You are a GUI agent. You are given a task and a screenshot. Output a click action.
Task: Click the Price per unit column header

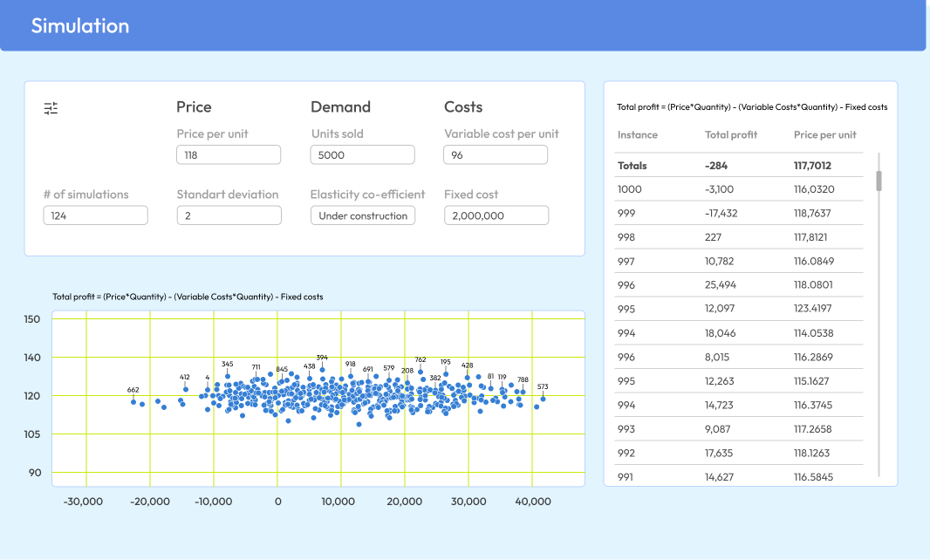click(x=824, y=135)
